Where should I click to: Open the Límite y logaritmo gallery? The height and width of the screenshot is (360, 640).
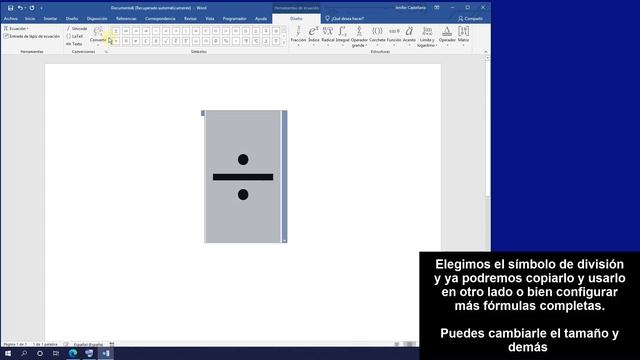(427, 36)
